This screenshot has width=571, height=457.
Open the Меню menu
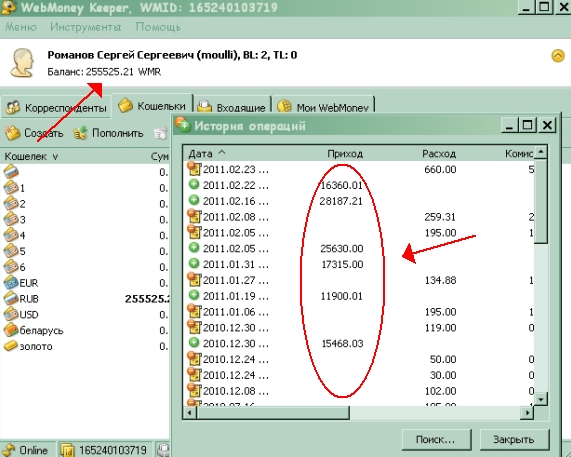click(20, 27)
